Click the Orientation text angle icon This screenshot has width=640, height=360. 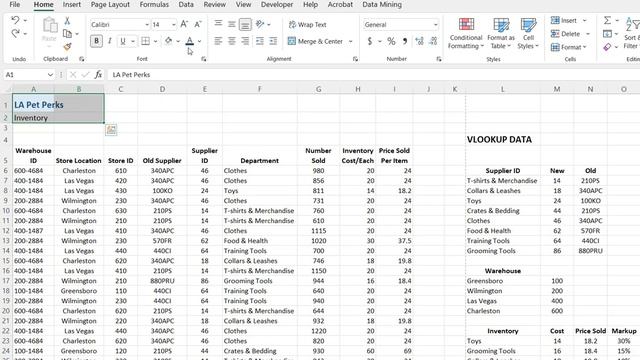pyautogui.click(x=260, y=24)
